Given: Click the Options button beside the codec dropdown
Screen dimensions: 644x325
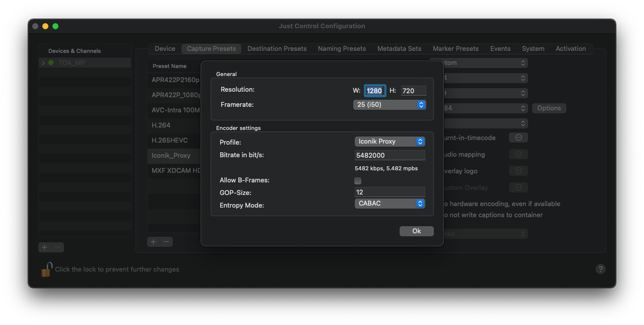Looking at the screenshot, I should point(549,108).
